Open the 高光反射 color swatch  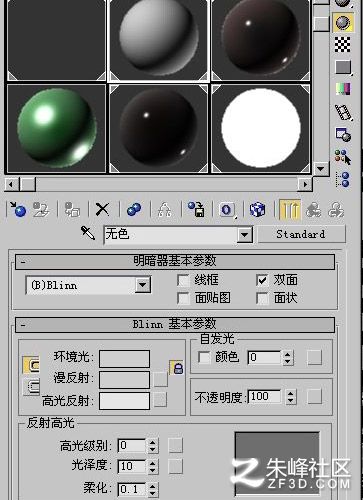pos(124,400)
